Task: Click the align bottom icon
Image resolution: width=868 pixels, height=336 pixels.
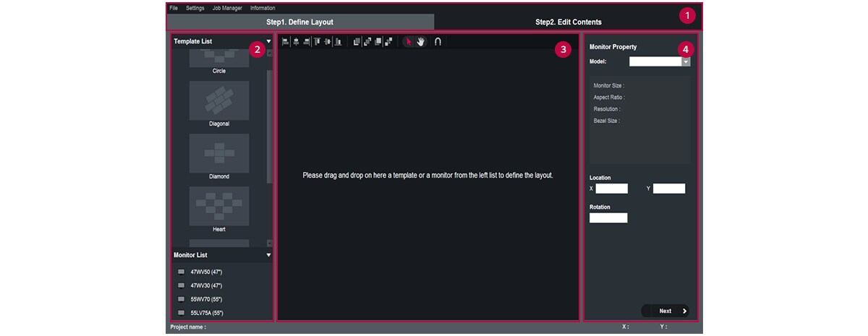Action: [x=338, y=42]
